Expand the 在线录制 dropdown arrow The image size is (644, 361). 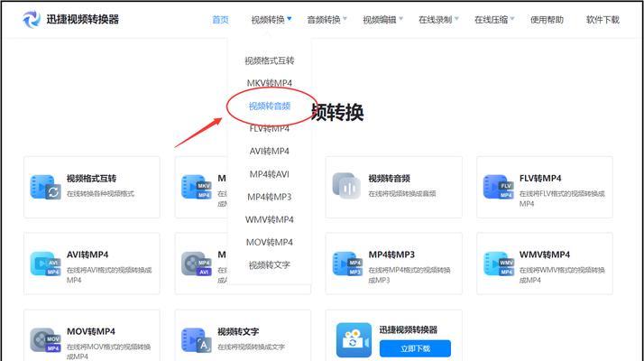[x=456, y=19]
